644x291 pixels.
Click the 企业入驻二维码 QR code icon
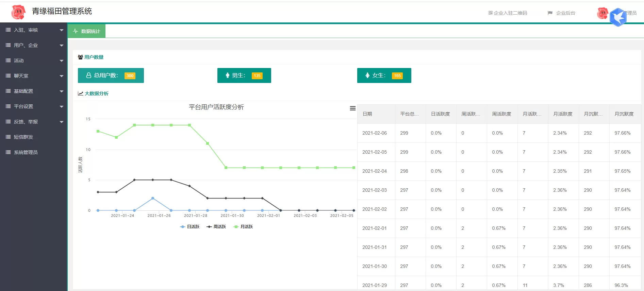[x=490, y=13]
